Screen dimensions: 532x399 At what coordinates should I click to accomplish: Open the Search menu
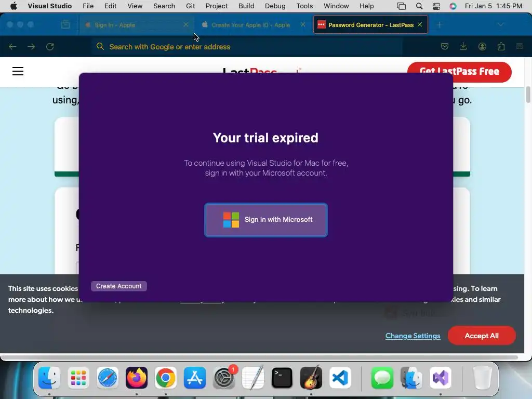(x=164, y=6)
